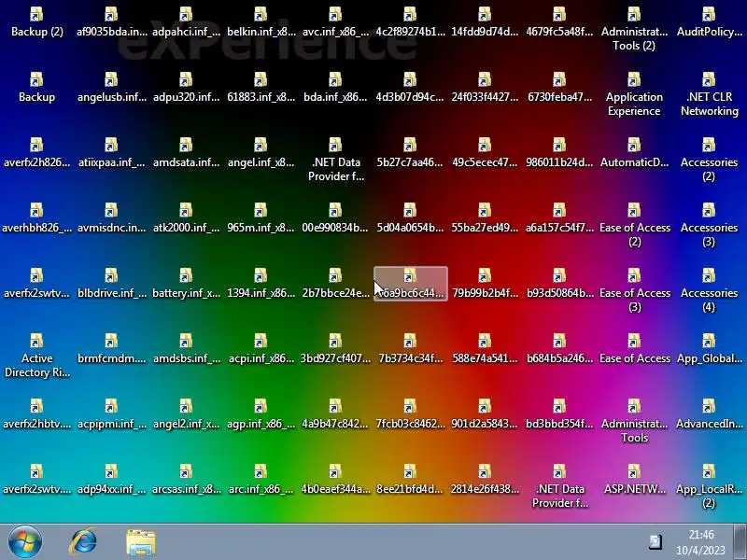The width and height of the screenshot is (747, 560).
Task: Click the acpipmi.inf_ shortcut
Action: click(x=111, y=413)
